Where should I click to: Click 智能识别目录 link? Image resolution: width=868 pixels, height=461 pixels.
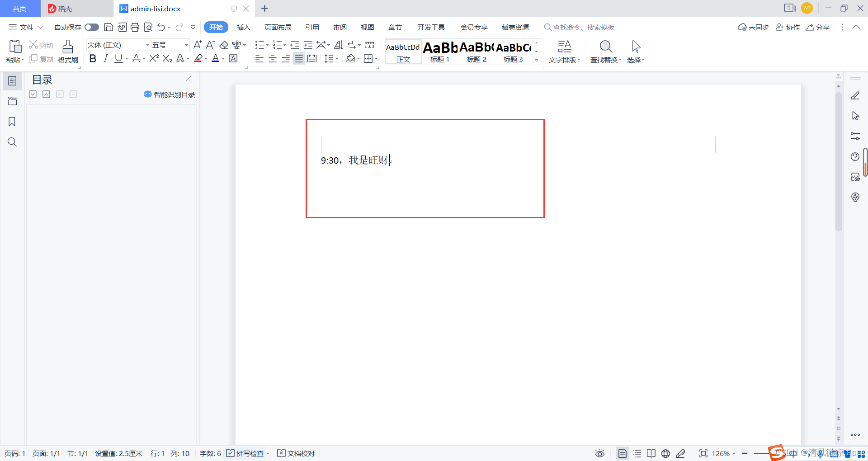(x=170, y=94)
